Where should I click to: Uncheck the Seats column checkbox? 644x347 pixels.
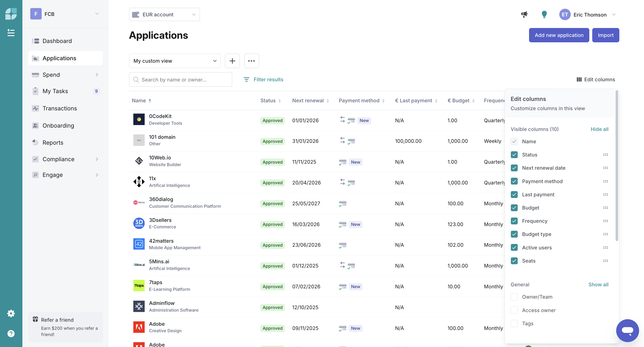tap(514, 261)
